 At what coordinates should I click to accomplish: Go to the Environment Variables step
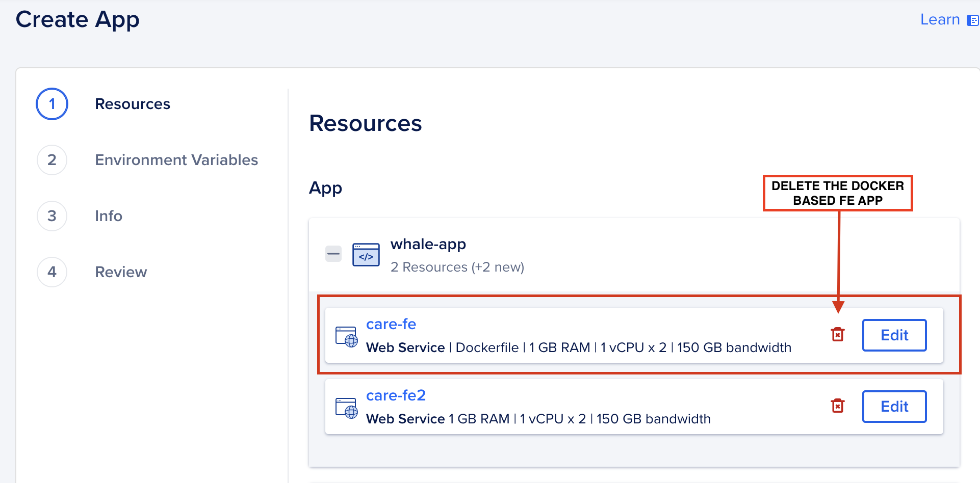(x=176, y=160)
